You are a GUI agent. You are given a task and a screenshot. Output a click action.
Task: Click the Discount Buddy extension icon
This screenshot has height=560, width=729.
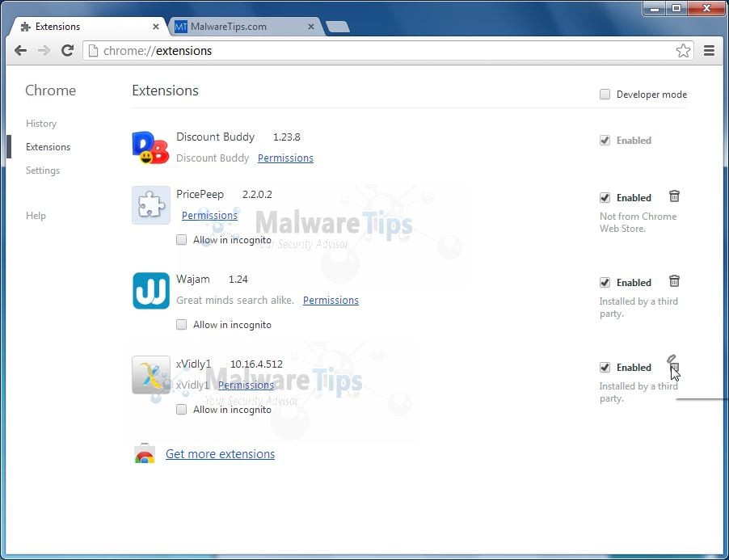(x=150, y=148)
